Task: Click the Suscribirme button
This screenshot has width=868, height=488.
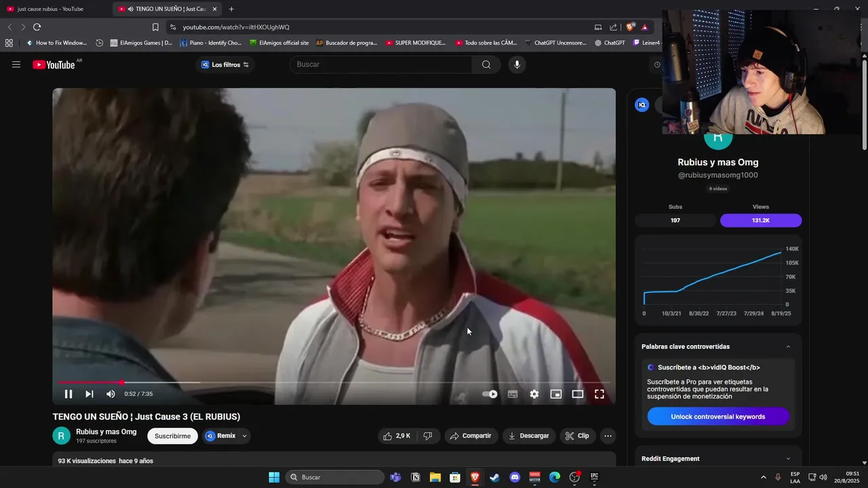Action: pos(172,436)
